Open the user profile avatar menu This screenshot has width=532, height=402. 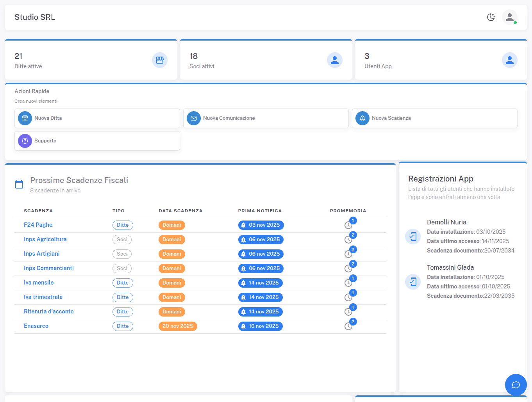510,17
